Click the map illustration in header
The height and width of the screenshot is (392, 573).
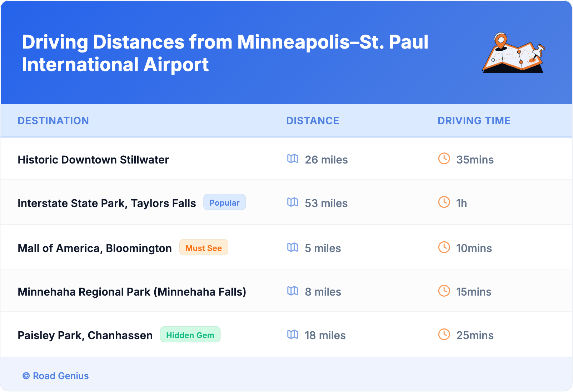[x=513, y=53]
